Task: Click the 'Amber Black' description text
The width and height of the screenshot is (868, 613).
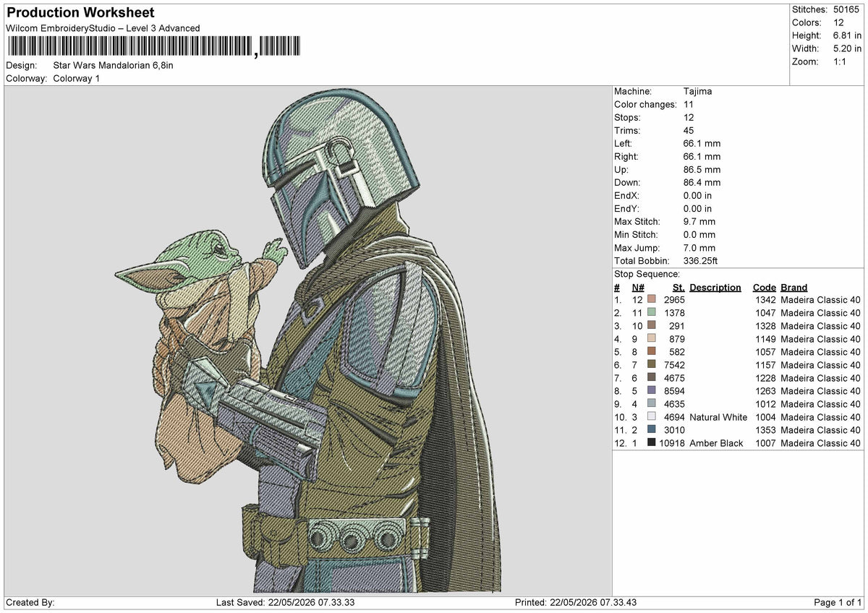Action: [x=716, y=443]
